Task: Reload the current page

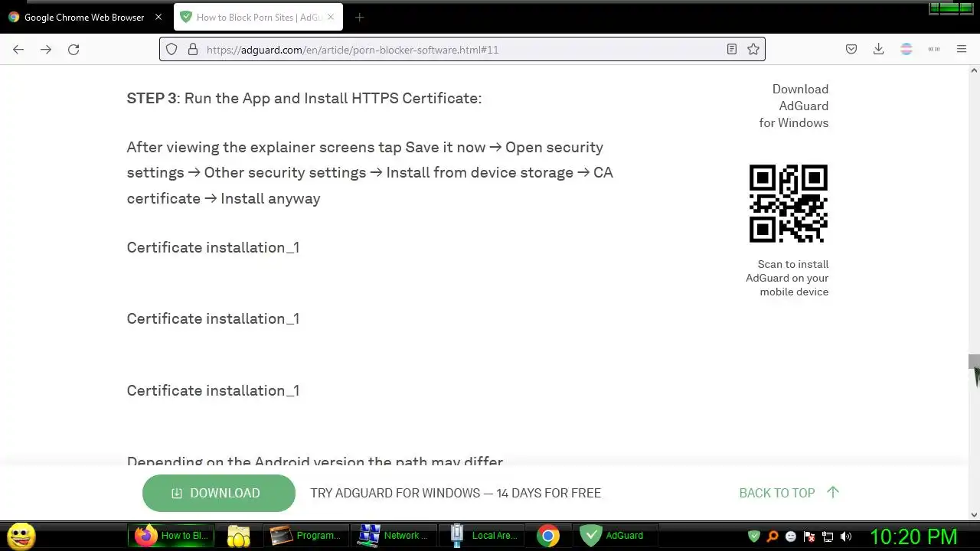Action: point(73,49)
